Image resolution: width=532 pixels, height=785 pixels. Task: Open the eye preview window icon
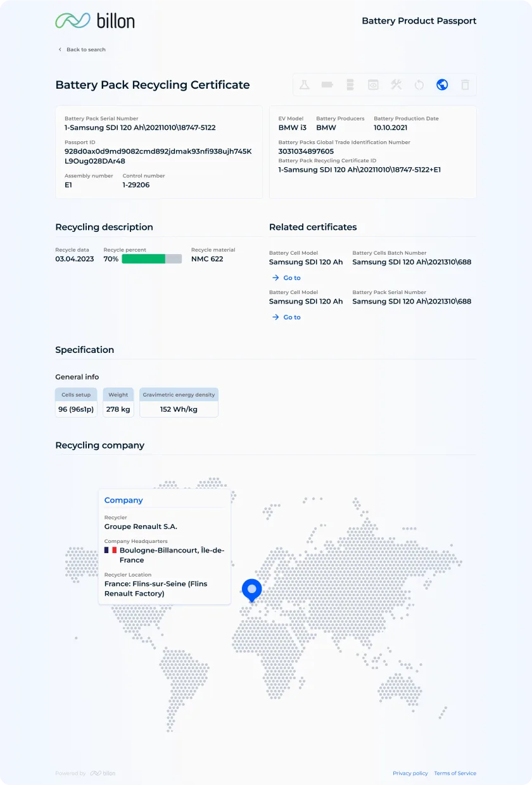pyautogui.click(x=374, y=84)
